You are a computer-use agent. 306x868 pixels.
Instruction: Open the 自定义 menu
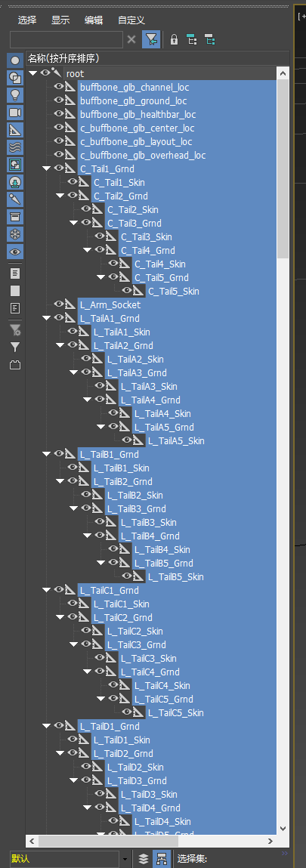click(x=131, y=20)
